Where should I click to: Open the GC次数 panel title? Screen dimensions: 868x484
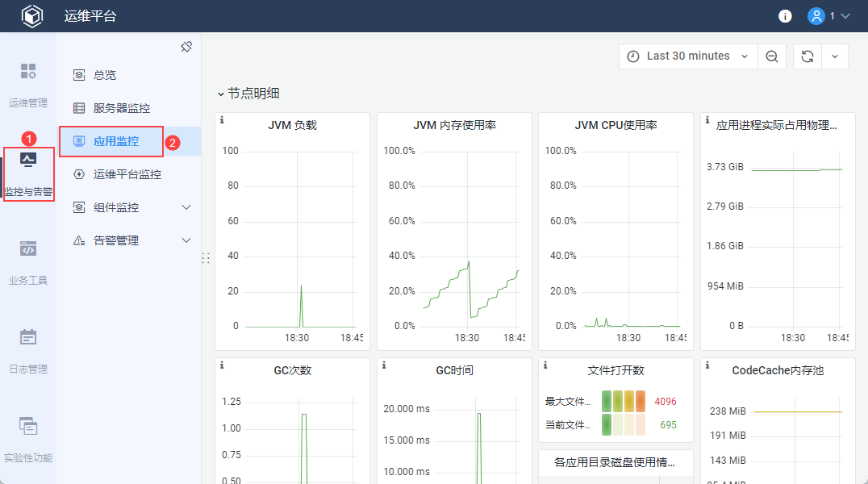pos(292,370)
